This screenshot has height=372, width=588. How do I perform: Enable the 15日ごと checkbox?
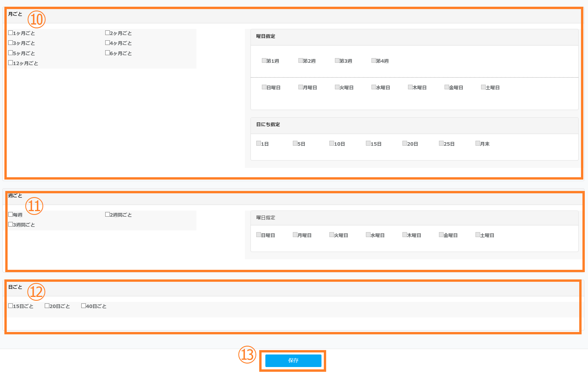11,306
